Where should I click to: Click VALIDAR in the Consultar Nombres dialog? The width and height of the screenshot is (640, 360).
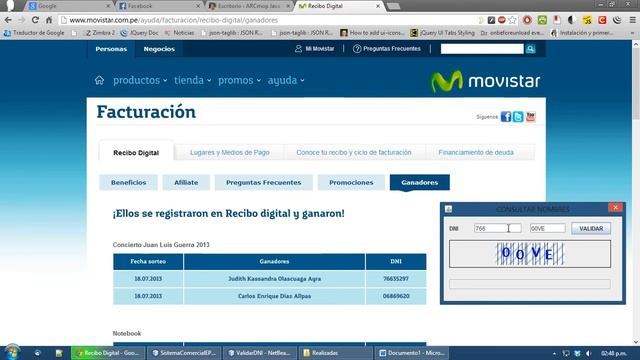(x=591, y=229)
